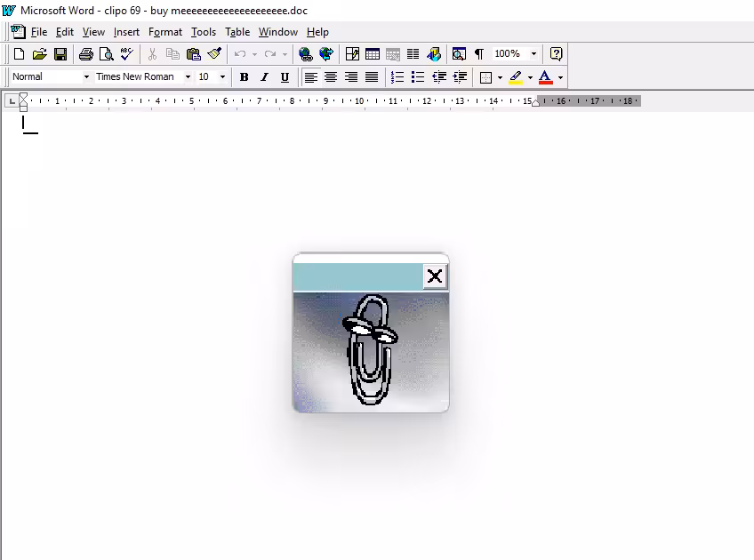754x560 pixels.
Task: Click the Word document icon beside File
Action: tap(18, 32)
